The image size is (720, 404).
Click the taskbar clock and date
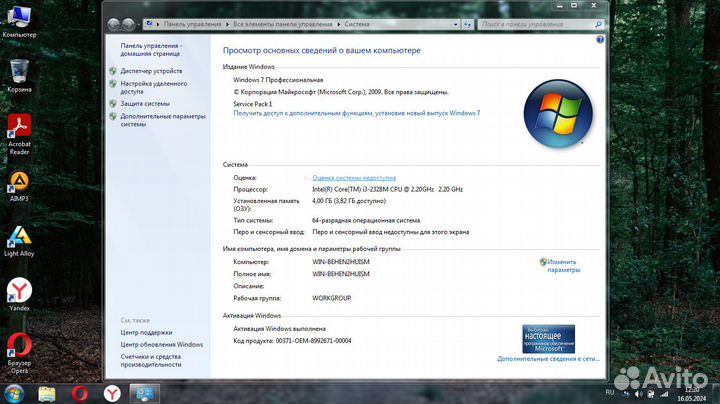[692, 394]
